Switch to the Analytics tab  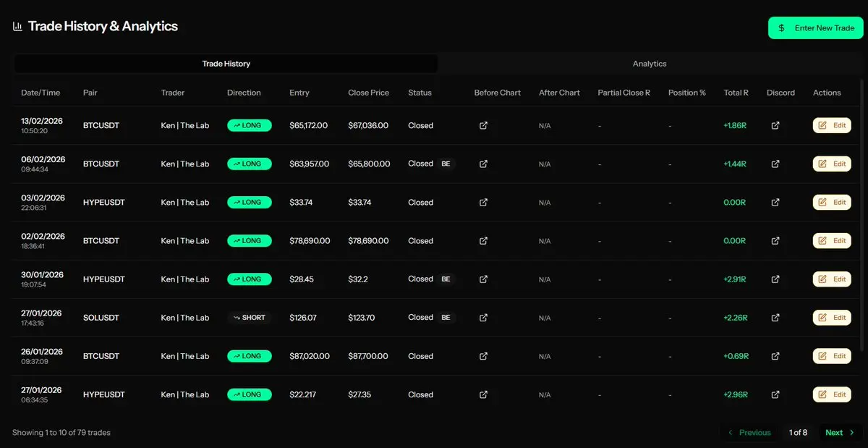650,64
